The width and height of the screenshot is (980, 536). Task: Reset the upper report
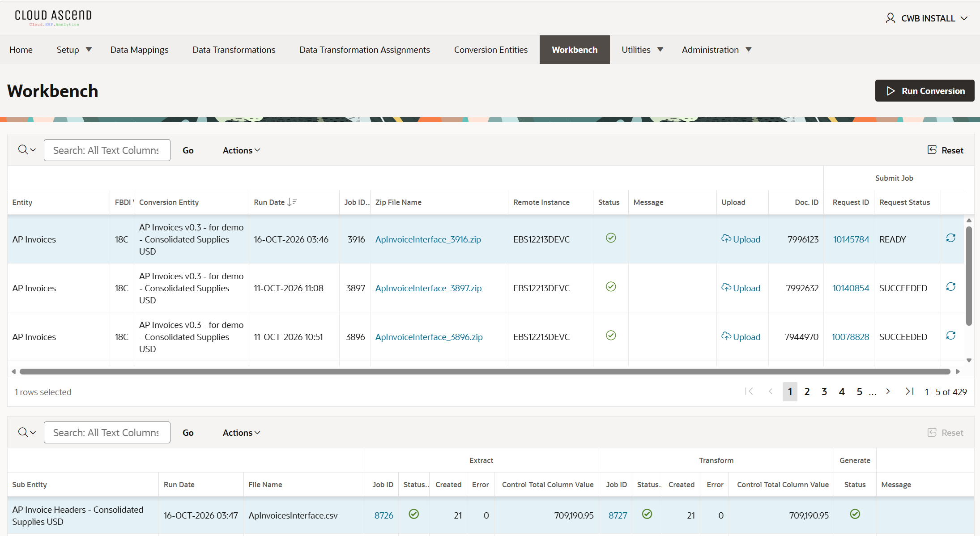[x=945, y=150]
